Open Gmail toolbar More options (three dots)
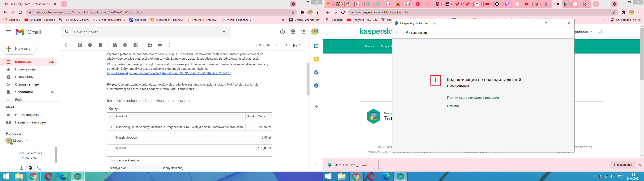Image resolution: width=644 pixels, height=181 pixels. (x=169, y=45)
